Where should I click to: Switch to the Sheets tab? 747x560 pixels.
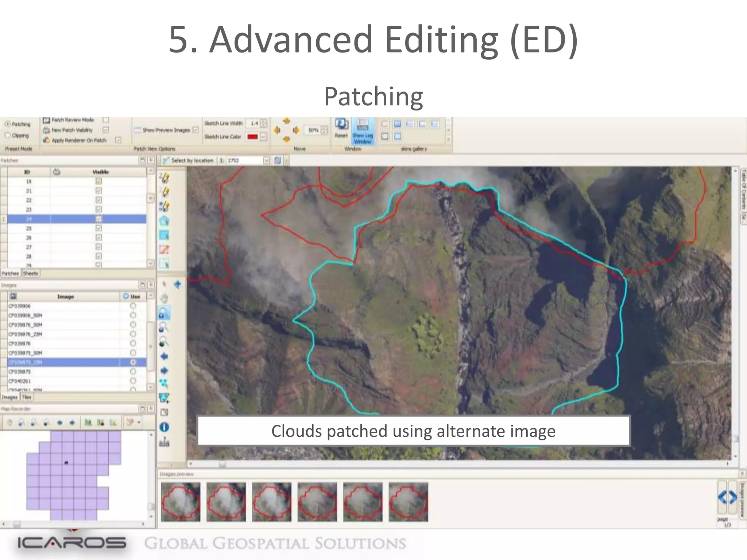click(31, 273)
